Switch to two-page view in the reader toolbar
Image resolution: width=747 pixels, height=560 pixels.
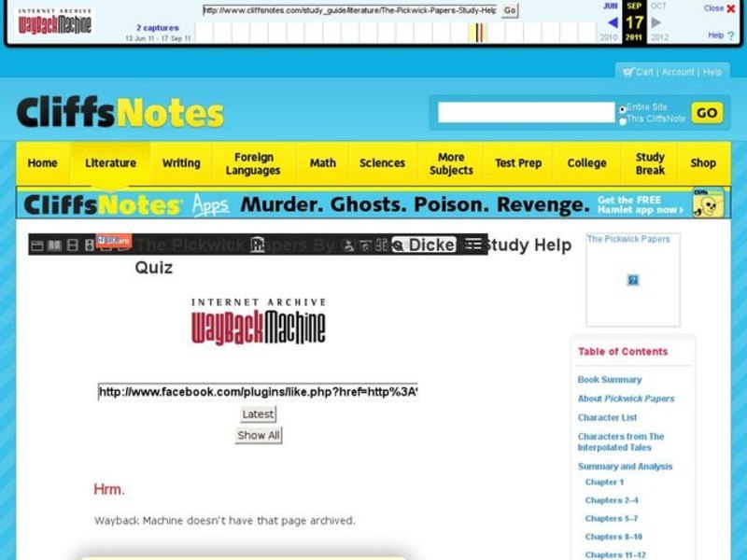pos(54,243)
